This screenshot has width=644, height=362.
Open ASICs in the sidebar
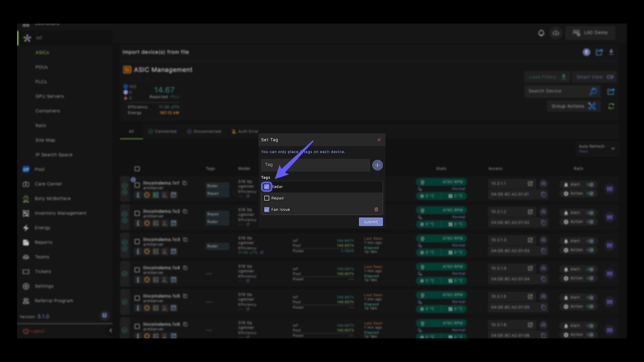[x=42, y=53]
